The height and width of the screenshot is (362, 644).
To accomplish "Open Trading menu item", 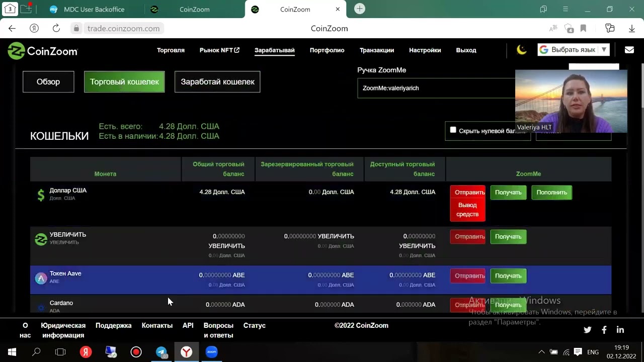I will pyautogui.click(x=171, y=50).
